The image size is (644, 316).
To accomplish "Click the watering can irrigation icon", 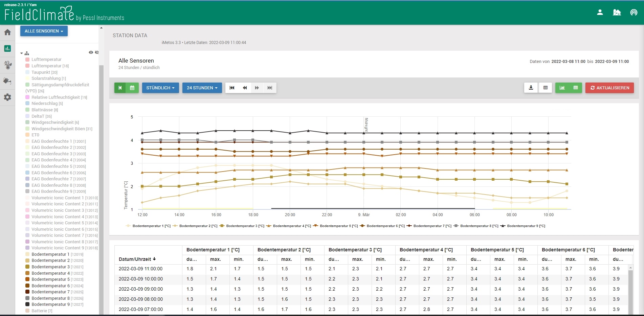I will 7,81.
